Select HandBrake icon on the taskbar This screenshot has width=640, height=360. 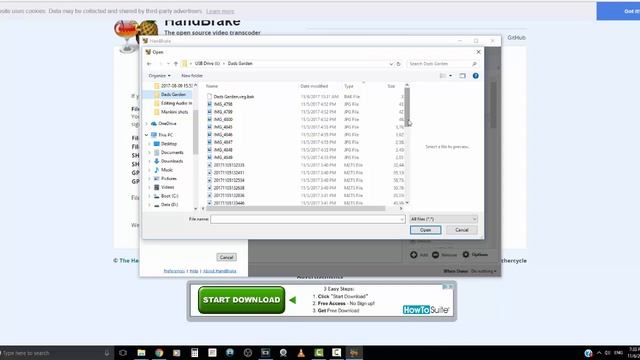(354, 353)
